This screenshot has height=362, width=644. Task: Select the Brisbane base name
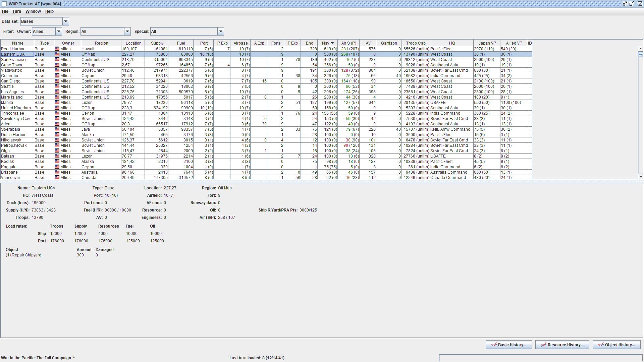pyautogui.click(x=9, y=172)
